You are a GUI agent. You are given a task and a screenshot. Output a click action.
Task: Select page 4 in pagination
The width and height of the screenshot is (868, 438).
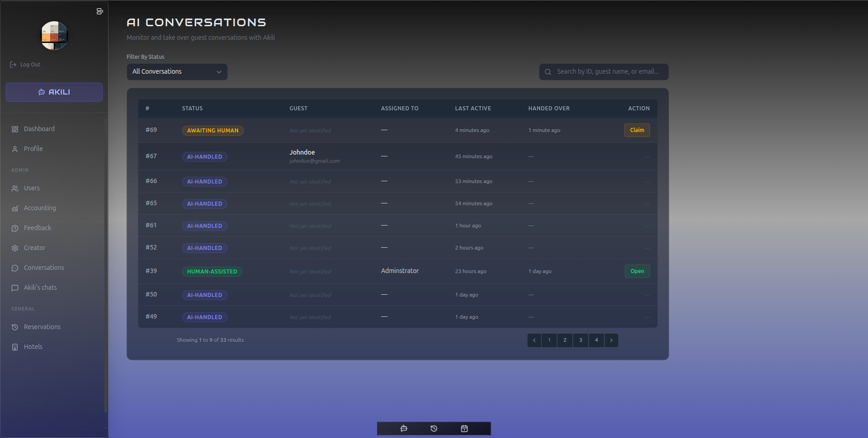(x=597, y=340)
